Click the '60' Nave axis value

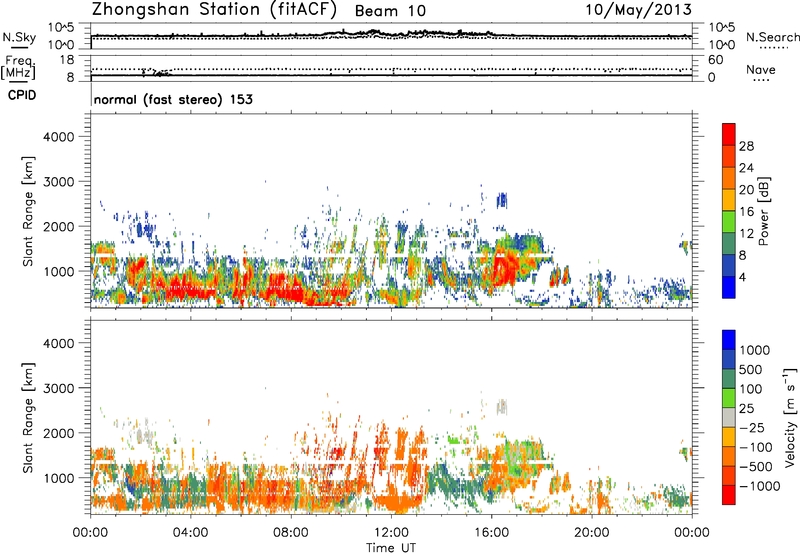[715, 60]
